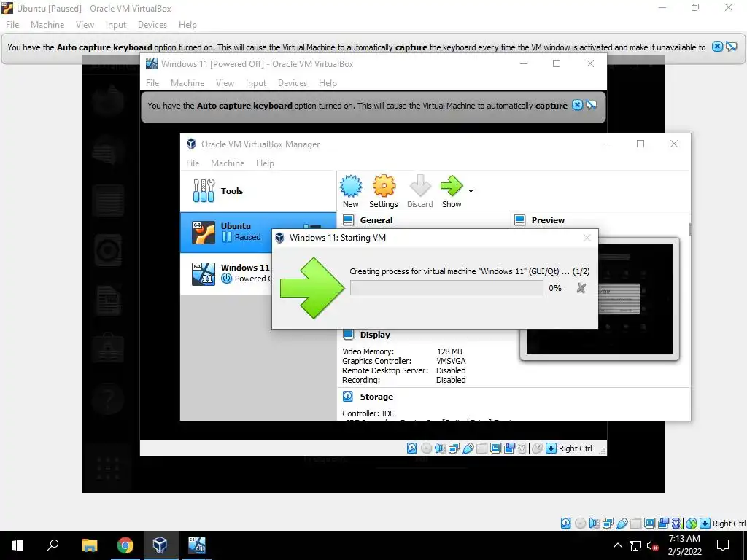
Task: Click hard disk icon in Windows 11 status bar
Action: pyautogui.click(x=411, y=448)
